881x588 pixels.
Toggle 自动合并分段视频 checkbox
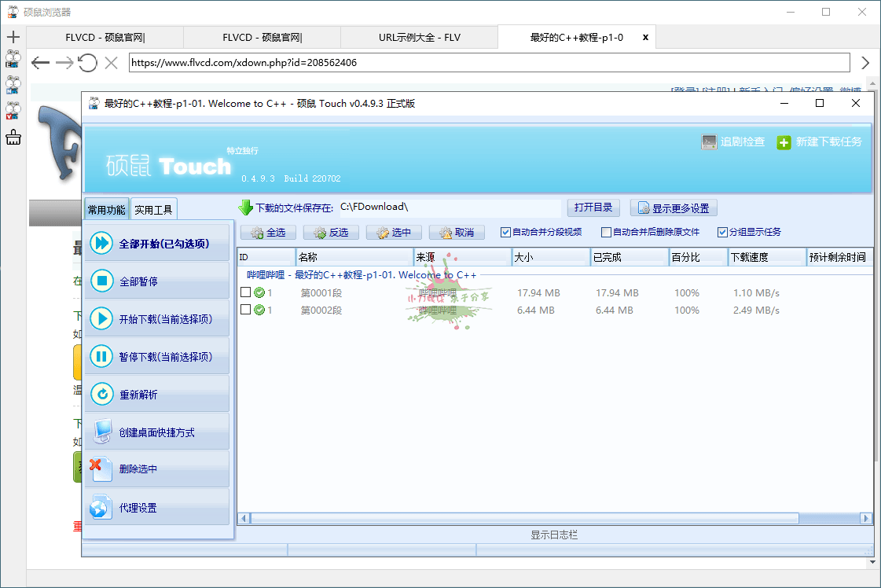505,233
